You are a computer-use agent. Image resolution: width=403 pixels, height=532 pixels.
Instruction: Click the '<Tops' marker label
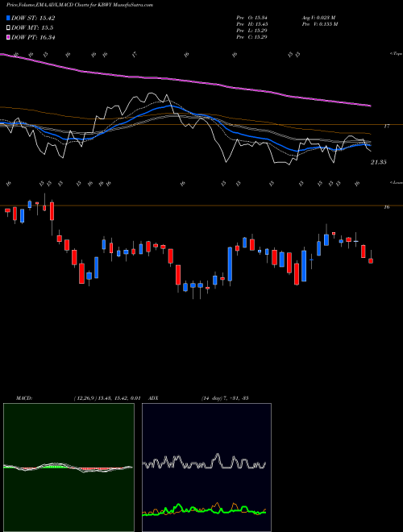(x=397, y=54)
